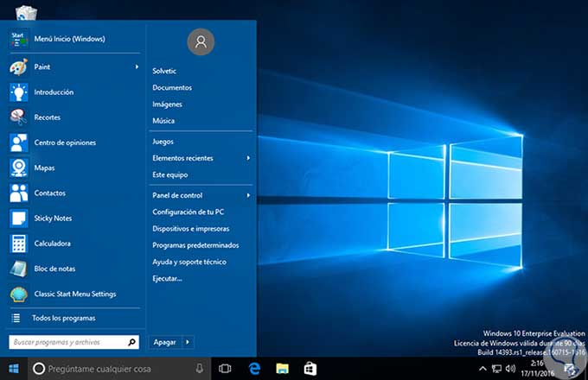Viewport: 588px width, 380px height.
Task: Click the Menú Inicio (Windows) icon
Action: point(19,39)
